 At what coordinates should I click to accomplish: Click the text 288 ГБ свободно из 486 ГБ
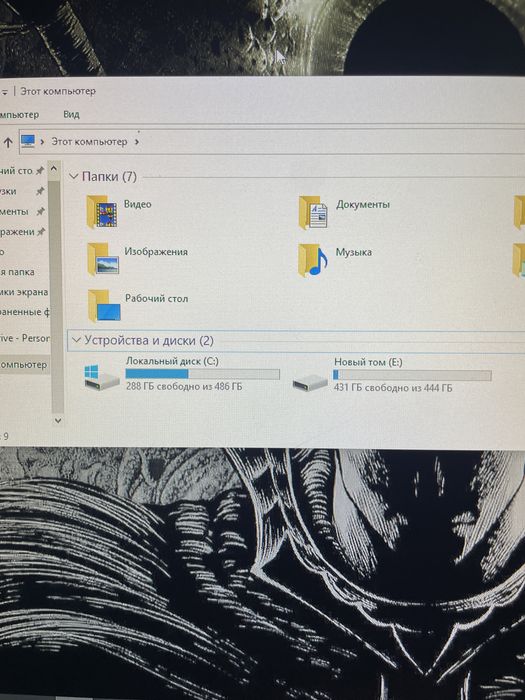tap(184, 386)
